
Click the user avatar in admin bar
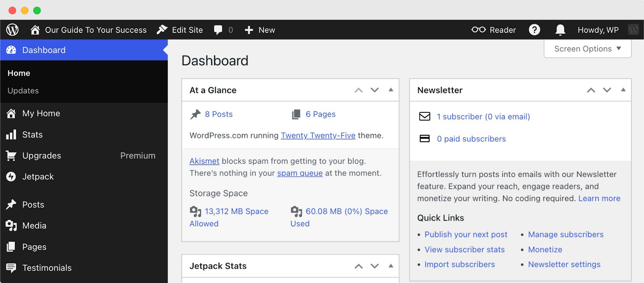click(634, 30)
